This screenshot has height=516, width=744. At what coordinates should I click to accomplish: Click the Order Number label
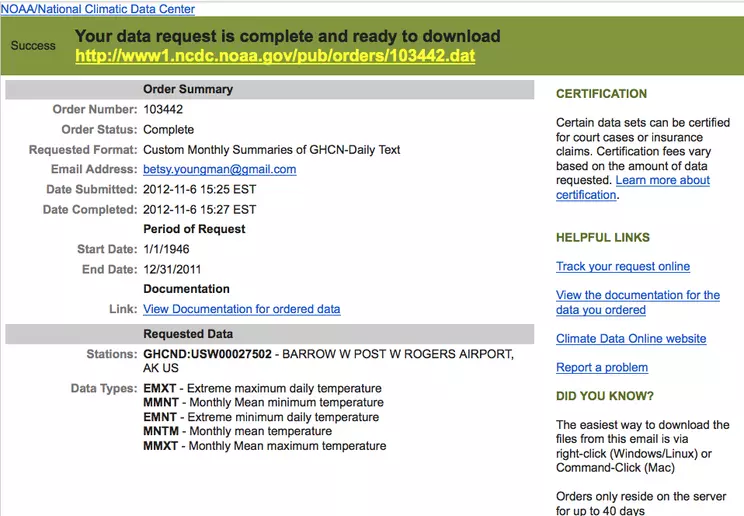[x=95, y=109]
